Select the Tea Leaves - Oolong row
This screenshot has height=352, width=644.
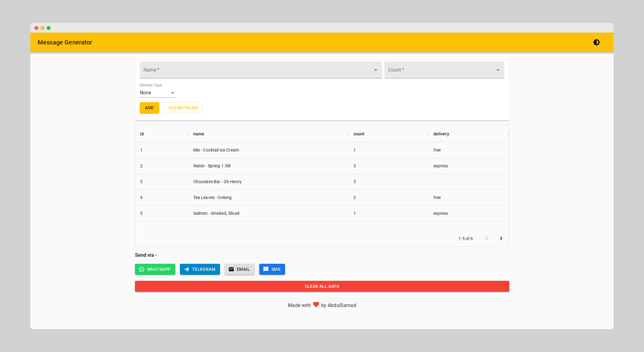(x=322, y=197)
